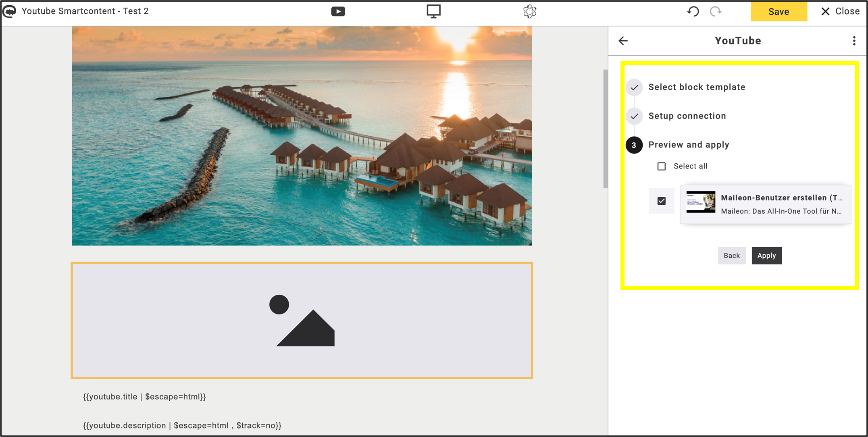Select the YouTube image placeholder block
The image size is (868, 437).
(x=302, y=320)
